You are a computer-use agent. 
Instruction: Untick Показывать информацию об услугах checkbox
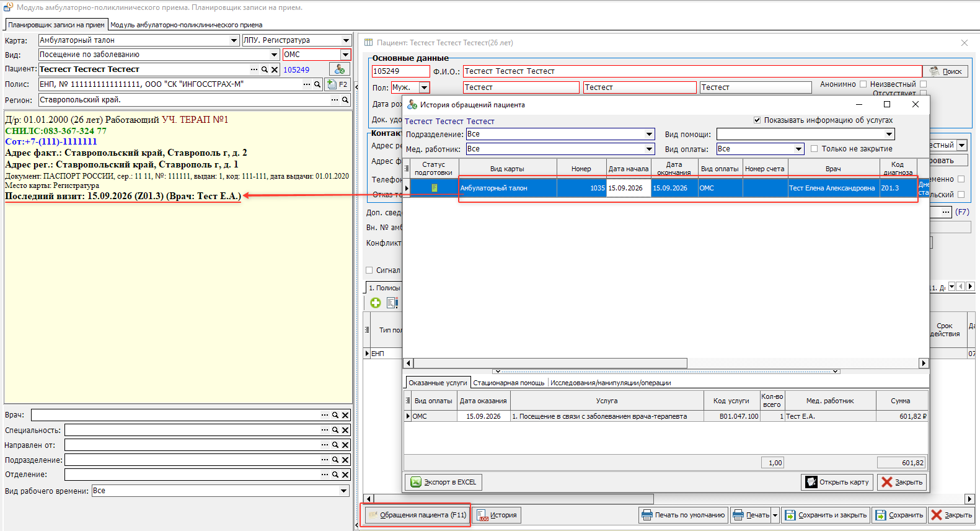pos(757,120)
